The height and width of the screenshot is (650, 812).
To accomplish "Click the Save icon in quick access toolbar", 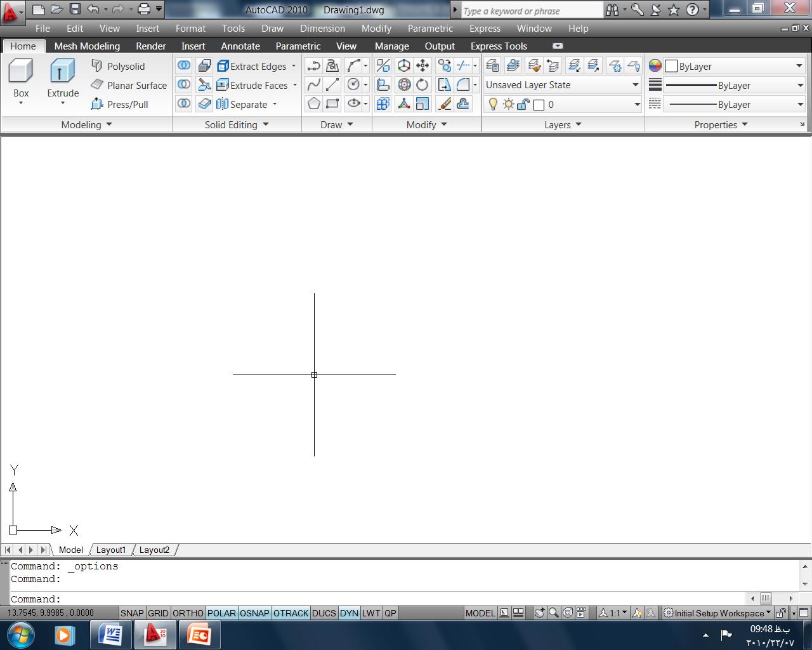I will click(x=75, y=10).
